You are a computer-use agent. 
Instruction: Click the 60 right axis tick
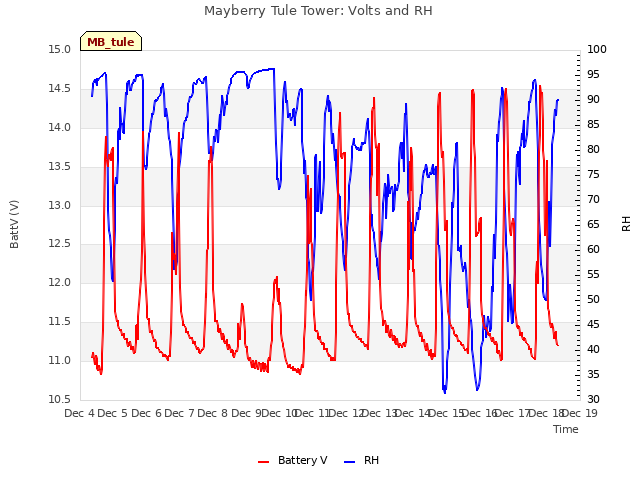coord(593,249)
